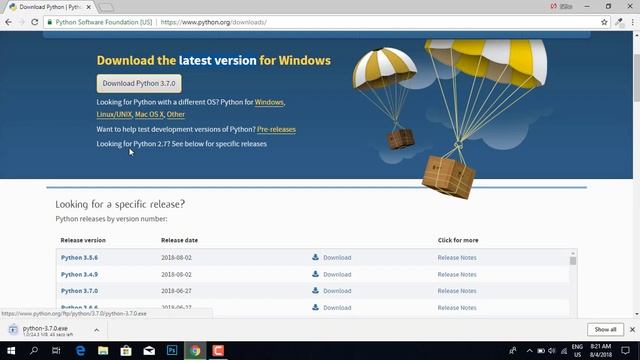The height and width of the screenshot is (360, 640).
Task: Click Download text link for Python 3.4.9
Action: pyautogui.click(x=337, y=274)
